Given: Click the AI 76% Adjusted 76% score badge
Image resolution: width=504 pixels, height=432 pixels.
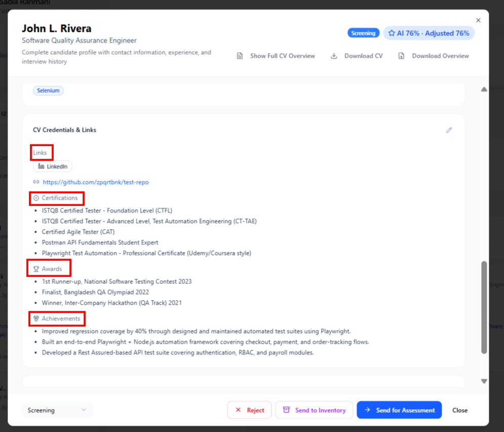Looking at the screenshot, I should [x=429, y=33].
